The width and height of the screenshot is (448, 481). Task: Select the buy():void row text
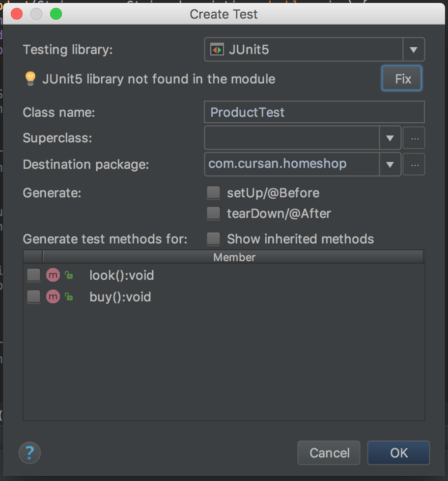[x=120, y=297]
